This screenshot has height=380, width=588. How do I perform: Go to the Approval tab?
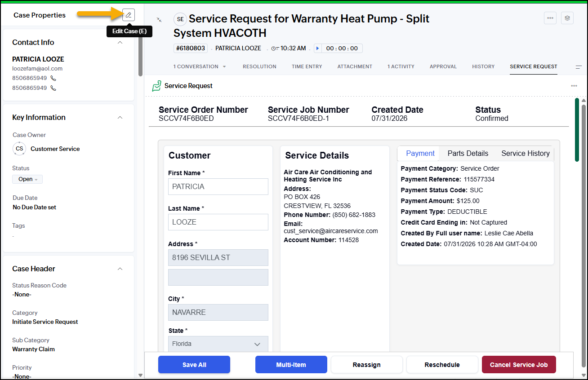click(443, 66)
